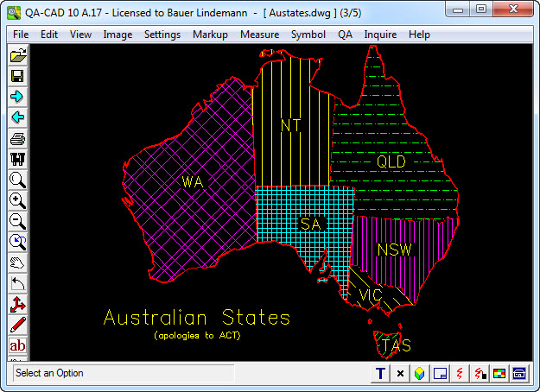
Task: Open the Settings menu
Action: (162, 35)
